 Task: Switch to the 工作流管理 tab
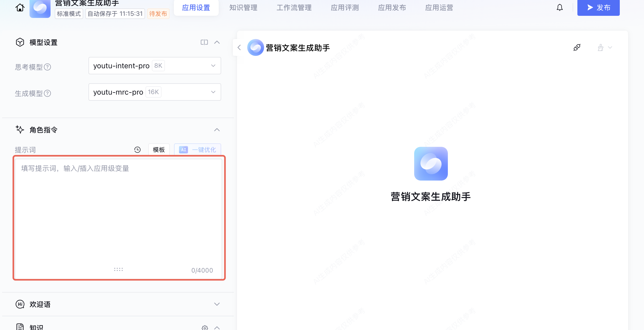294,8
